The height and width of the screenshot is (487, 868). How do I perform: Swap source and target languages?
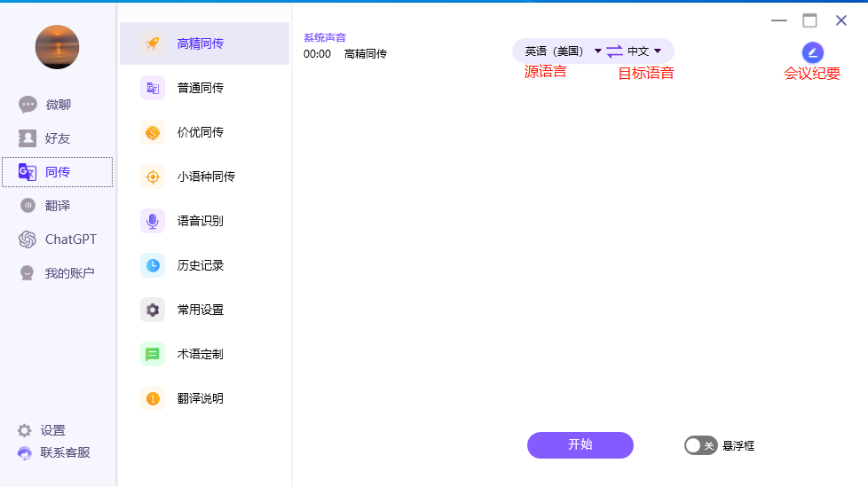614,51
